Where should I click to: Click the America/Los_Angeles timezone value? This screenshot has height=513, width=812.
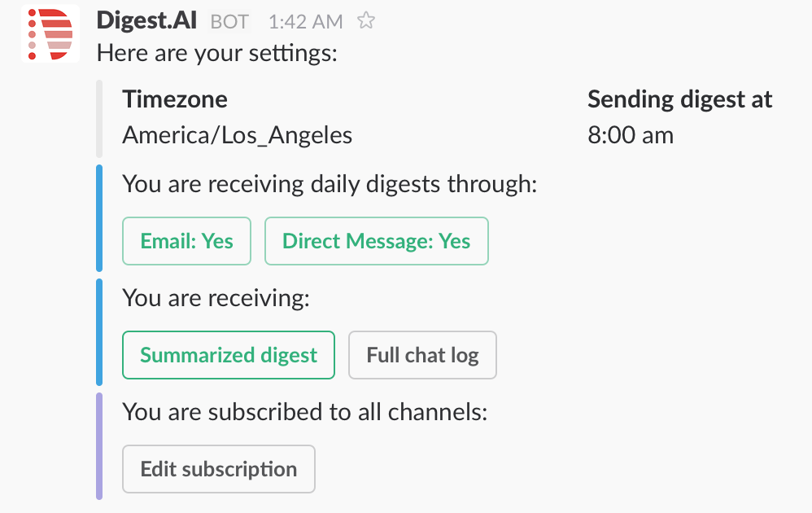[238, 136]
